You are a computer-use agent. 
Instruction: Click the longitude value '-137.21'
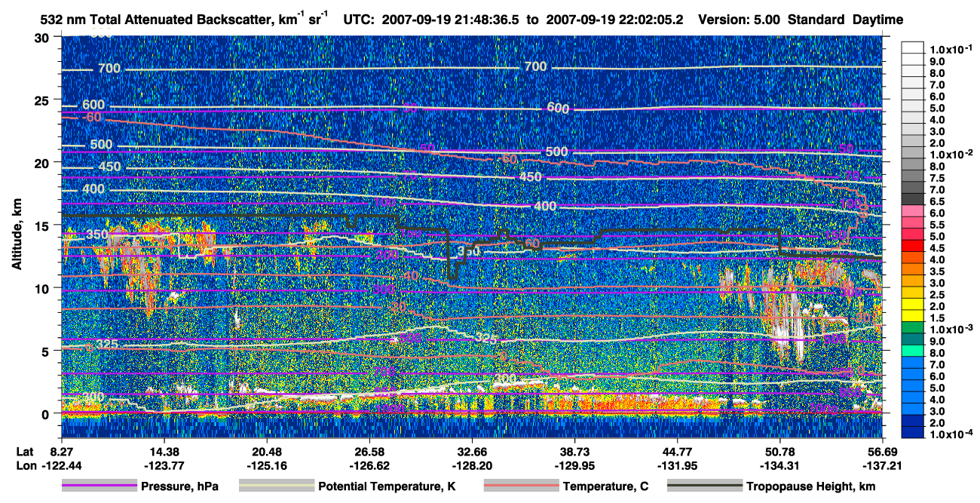(x=882, y=465)
